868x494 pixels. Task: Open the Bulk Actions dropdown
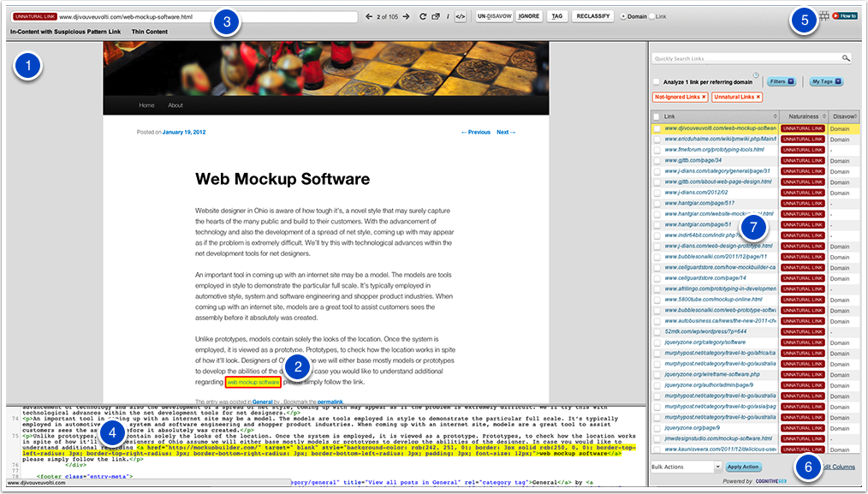pos(687,467)
